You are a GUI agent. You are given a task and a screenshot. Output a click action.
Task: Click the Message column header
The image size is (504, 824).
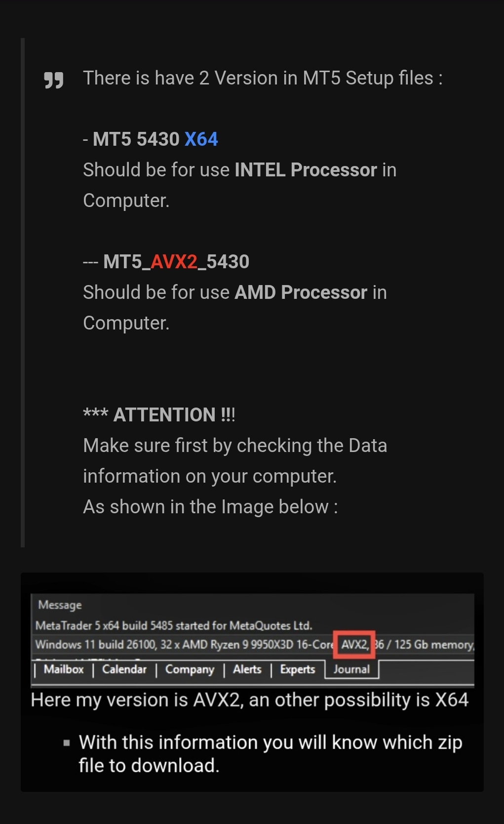(x=60, y=605)
